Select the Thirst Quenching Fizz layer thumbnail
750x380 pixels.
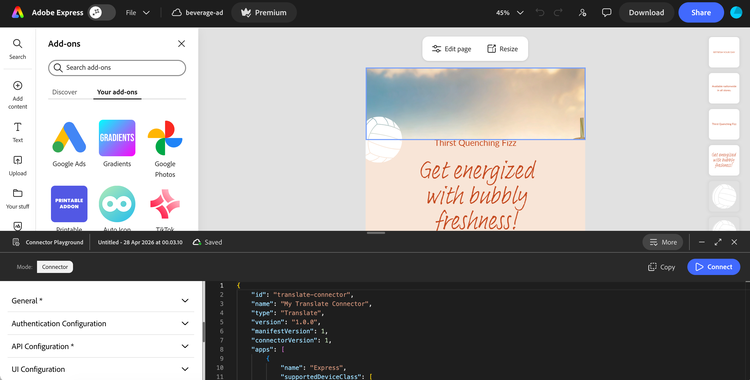pyautogui.click(x=724, y=124)
